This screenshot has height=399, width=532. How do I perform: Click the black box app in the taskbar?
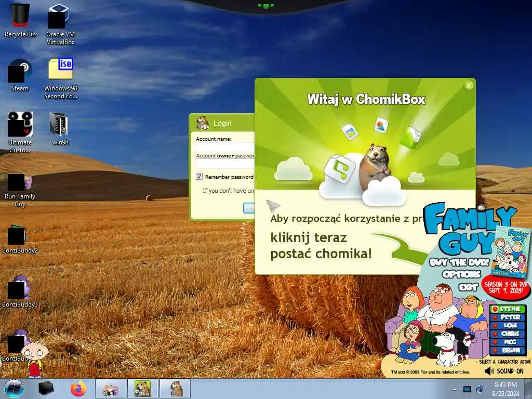point(46,389)
